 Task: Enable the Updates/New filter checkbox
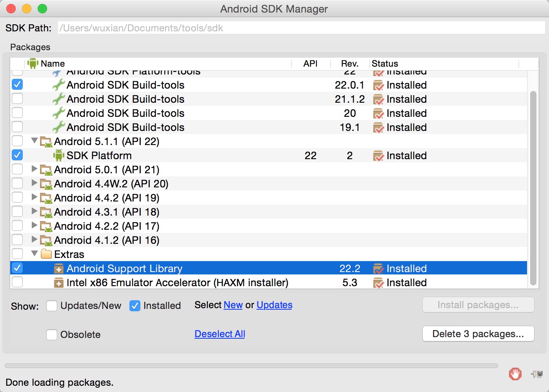click(52, 305)
